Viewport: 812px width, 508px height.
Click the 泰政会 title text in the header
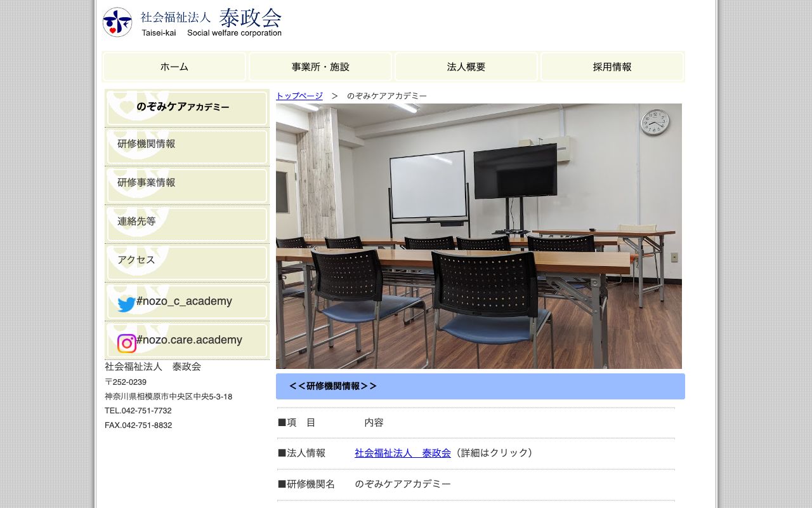tap(251, 18)
